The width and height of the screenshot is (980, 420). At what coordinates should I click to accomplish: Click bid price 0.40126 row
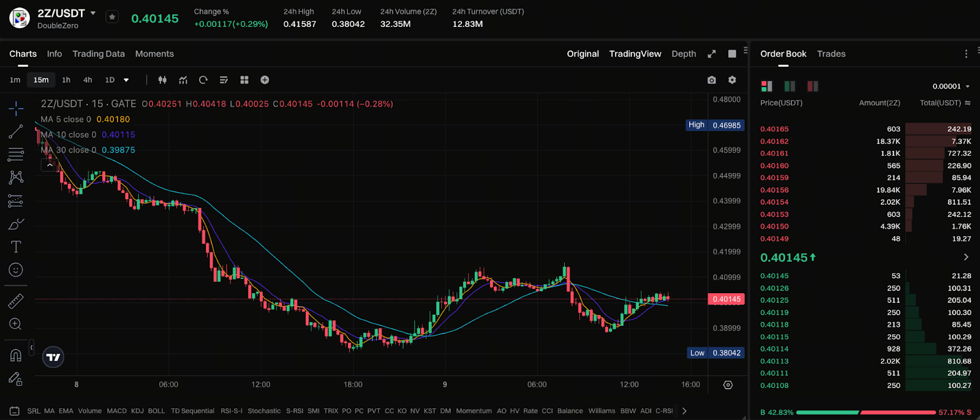coord(865,288)
